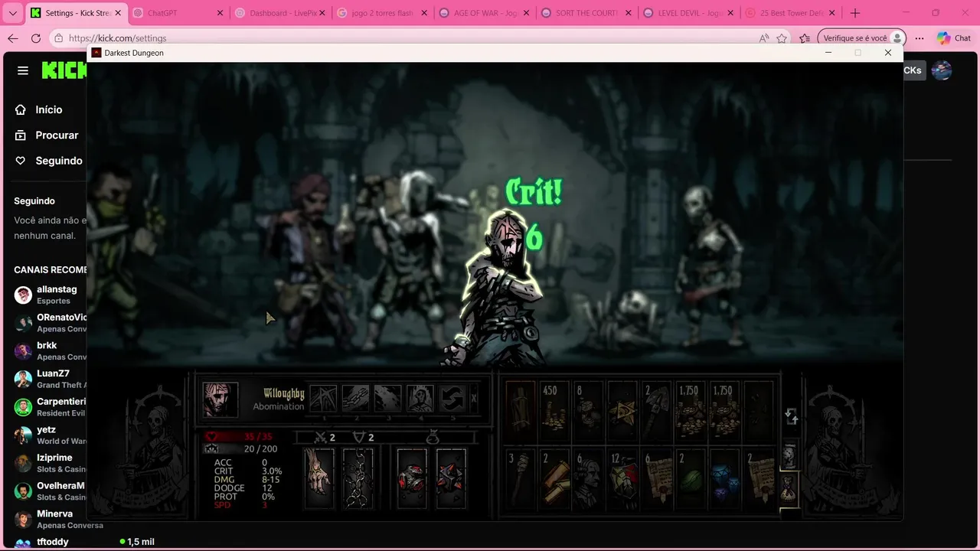
Task: Select the blue sapphire gems in inventory
Action: tap(724, 479)
